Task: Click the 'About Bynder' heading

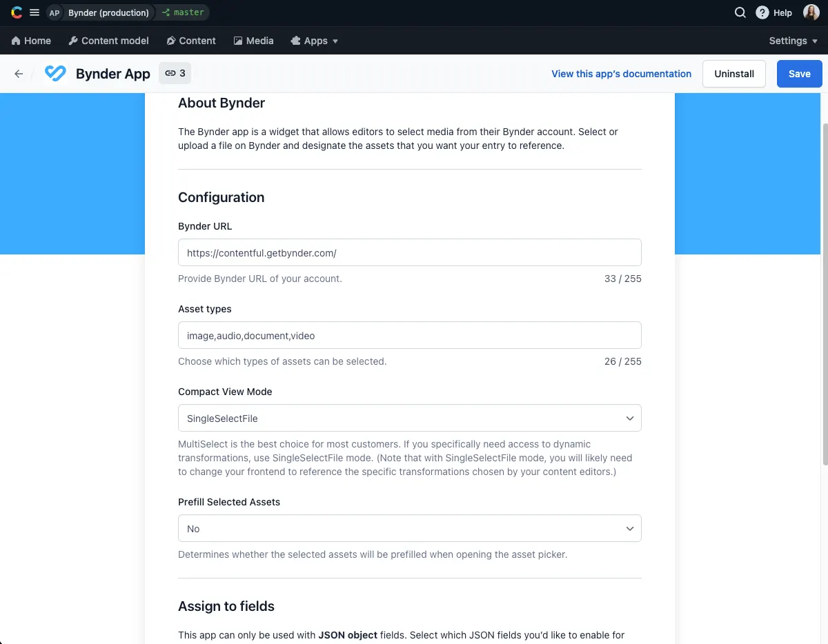Action: pos(221,103)
